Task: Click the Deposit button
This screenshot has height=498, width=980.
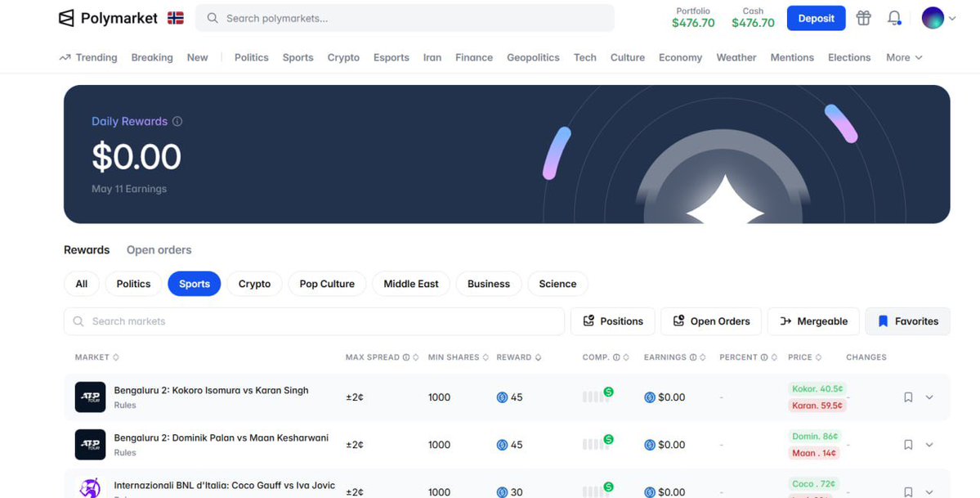Action: pyautogui.click(x=817, y=18)
